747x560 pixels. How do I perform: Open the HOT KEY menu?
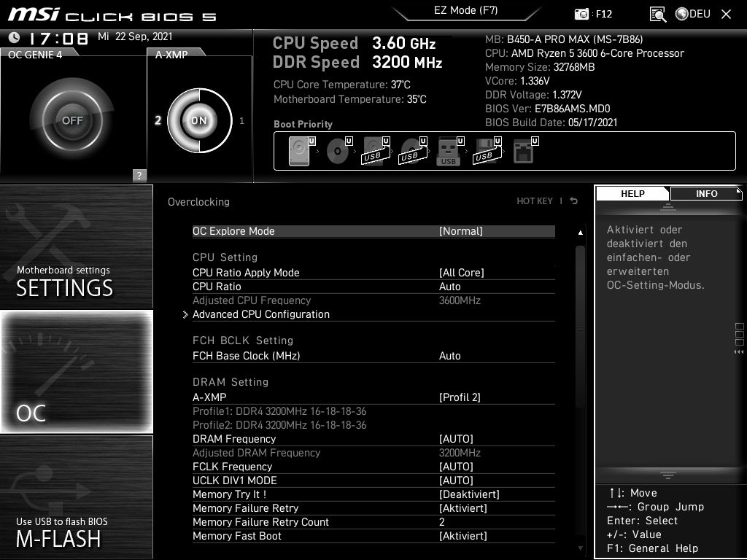coord(535,201)
